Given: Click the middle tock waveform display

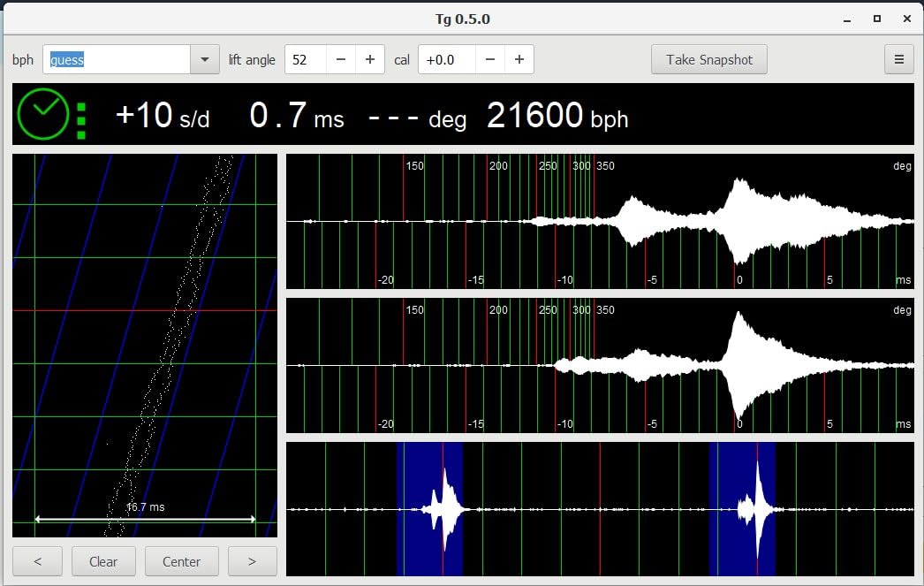Looking at the screenshot, I should tap(600, 365).
